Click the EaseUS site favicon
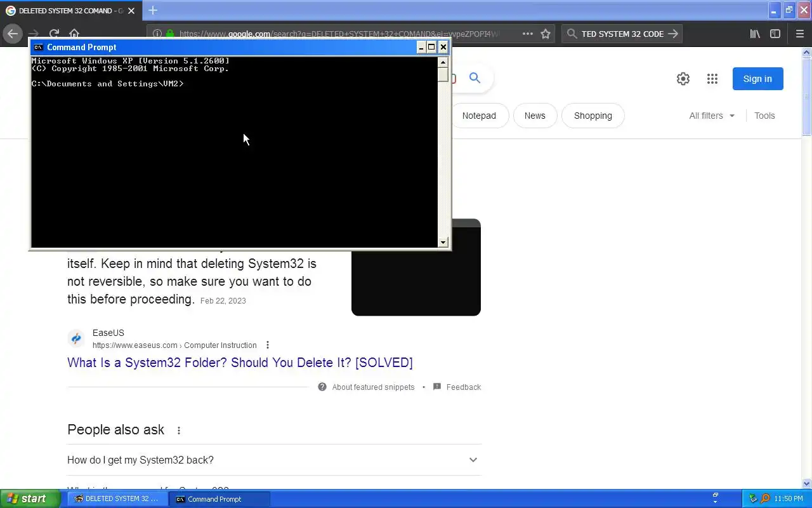This screenshot has width=812, height=508. (x=76, y=338)
